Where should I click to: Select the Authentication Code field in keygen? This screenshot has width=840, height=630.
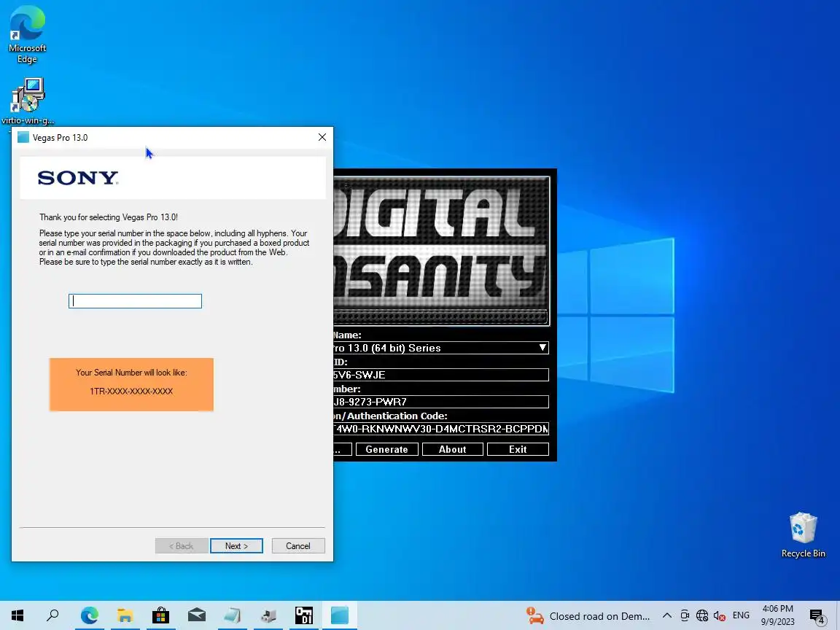440,429
